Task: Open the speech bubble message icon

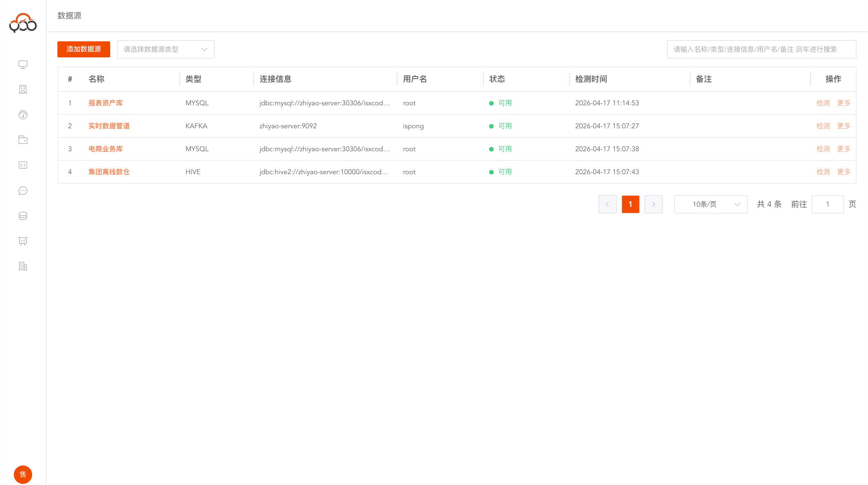Action: 23,191
